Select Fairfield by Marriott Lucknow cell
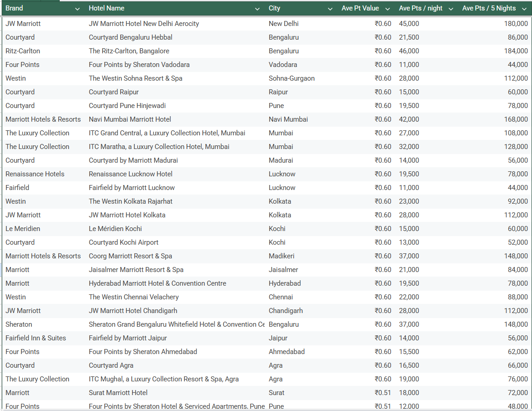Screen dimensions: 532x411 175,188
